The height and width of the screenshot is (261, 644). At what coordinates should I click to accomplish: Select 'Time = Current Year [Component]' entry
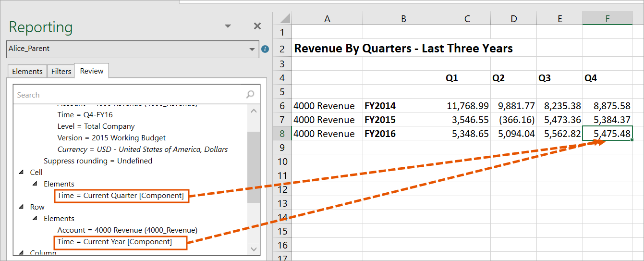(115, 242)
